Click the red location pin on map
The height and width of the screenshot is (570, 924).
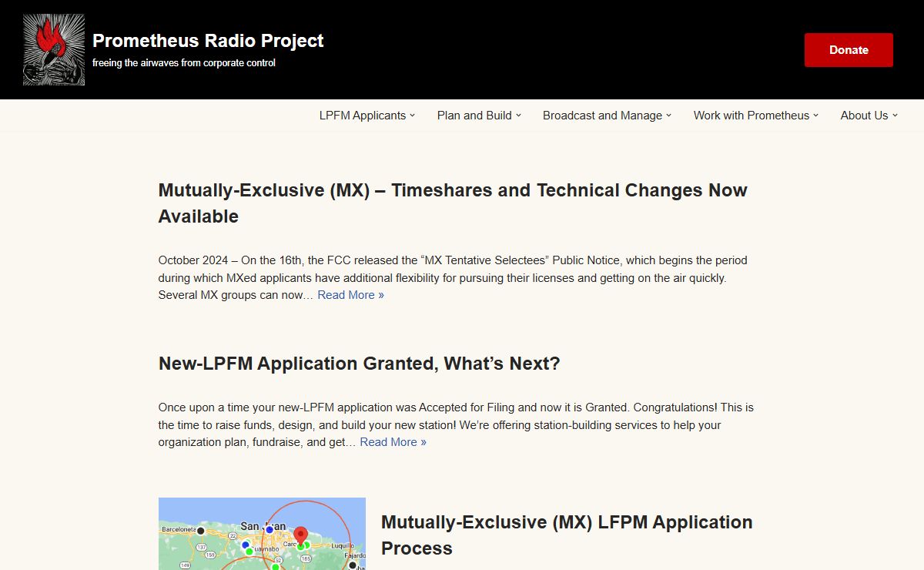[300, 536]
